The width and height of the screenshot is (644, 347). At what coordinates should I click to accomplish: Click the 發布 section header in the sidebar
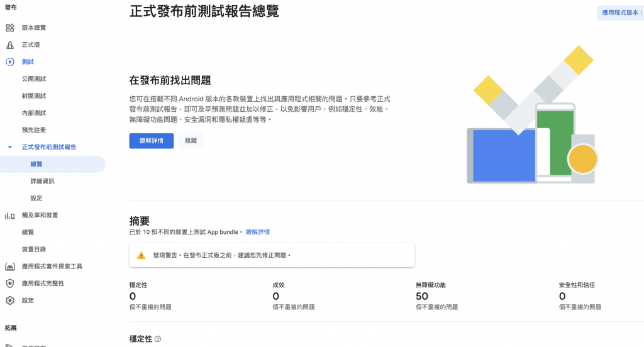tap(11, 8)
